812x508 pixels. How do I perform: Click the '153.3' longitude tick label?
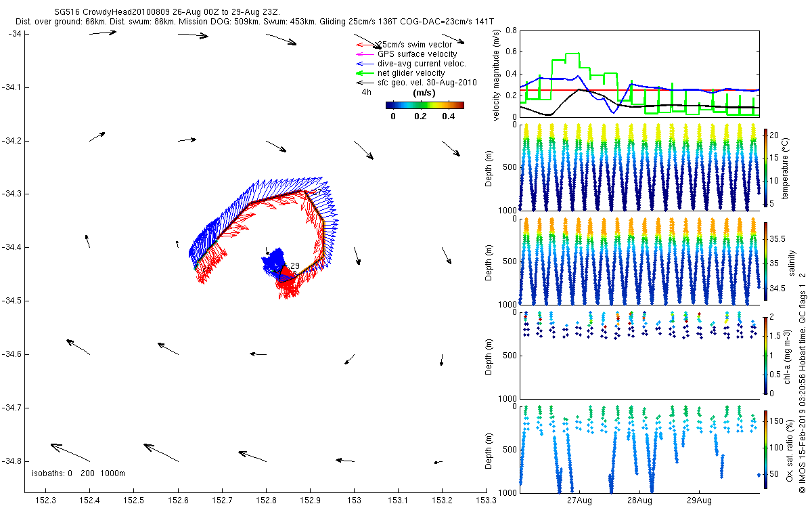pyautogui.click(x=485, y=501)
